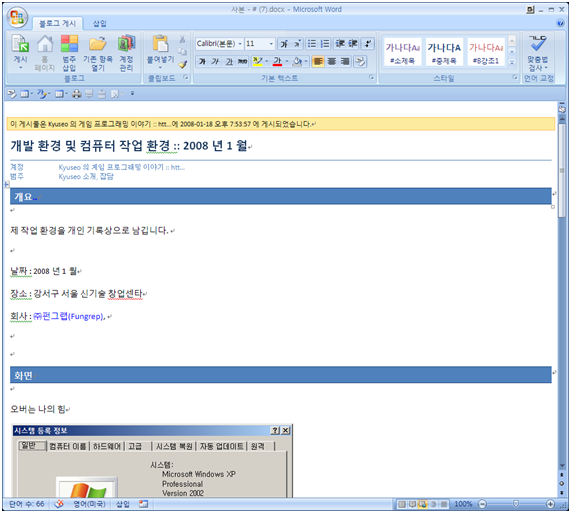Click the Copy icon in clipboard group
The image size is (571, 513).
click(182, 52)
